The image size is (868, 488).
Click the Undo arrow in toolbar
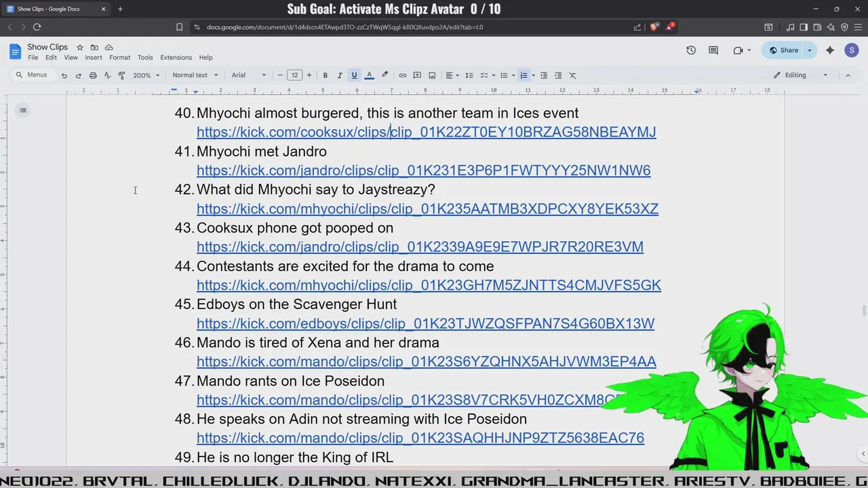pyautogui.click(x=64, y=75)
